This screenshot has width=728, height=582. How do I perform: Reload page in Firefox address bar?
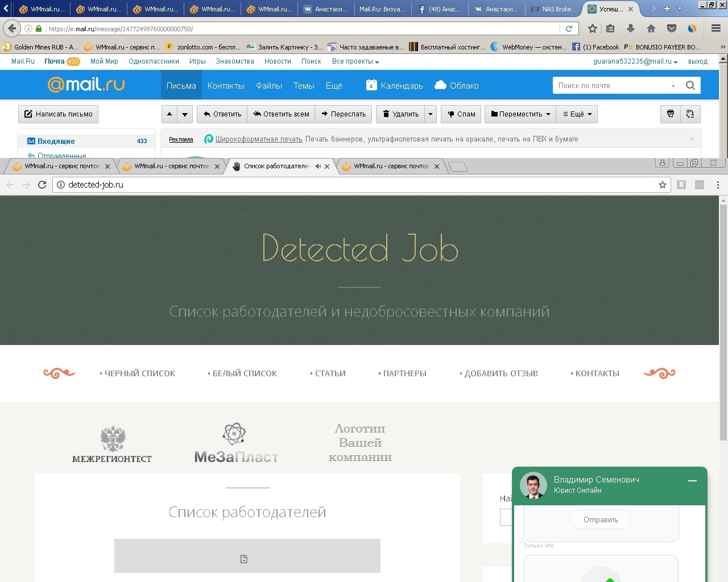(569, 28)
